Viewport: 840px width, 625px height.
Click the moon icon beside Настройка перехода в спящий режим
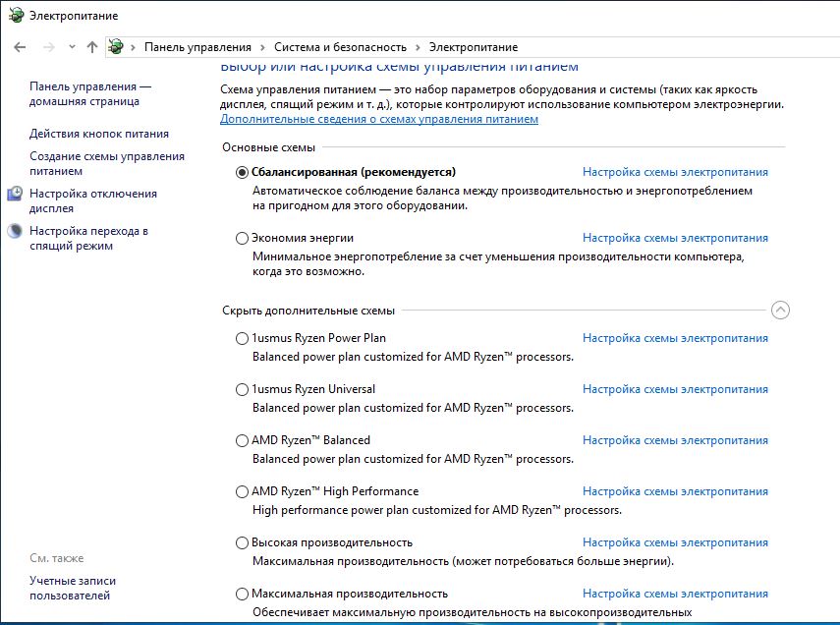tap(15, 232)
